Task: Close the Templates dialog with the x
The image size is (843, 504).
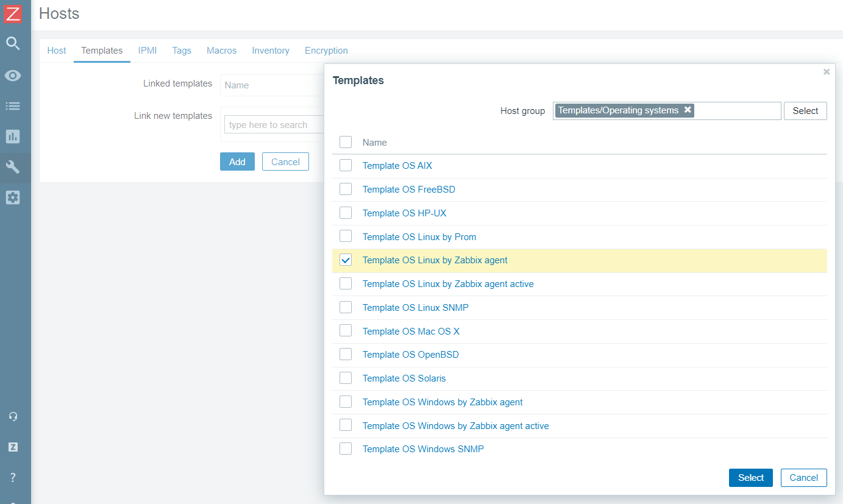Action: pyautogui.click(x=827, y=72)
